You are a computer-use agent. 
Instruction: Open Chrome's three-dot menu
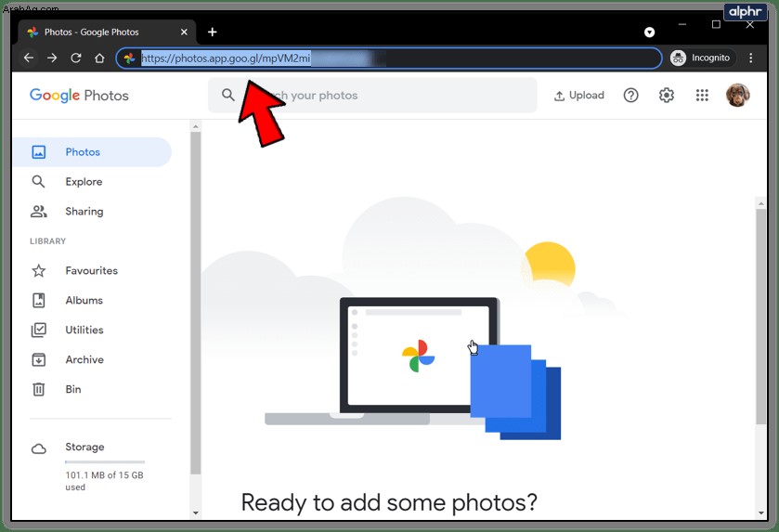[x=751, y=58]
